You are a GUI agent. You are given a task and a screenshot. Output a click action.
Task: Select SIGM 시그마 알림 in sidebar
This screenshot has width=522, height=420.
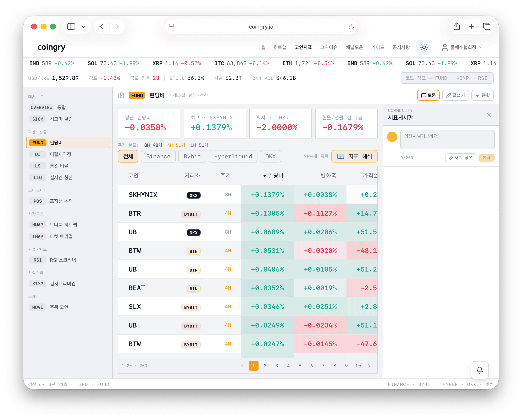point(68,119)
